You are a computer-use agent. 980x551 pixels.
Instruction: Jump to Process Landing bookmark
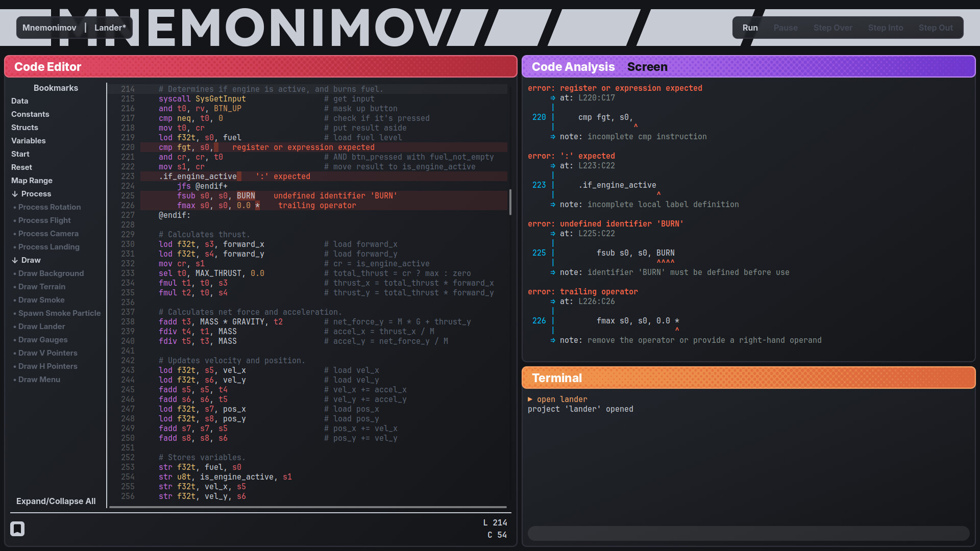(49, 247)
